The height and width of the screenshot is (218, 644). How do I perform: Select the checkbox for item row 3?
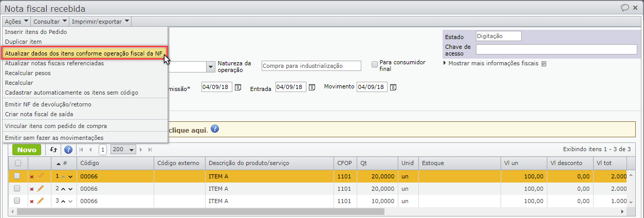click(17, 201)
